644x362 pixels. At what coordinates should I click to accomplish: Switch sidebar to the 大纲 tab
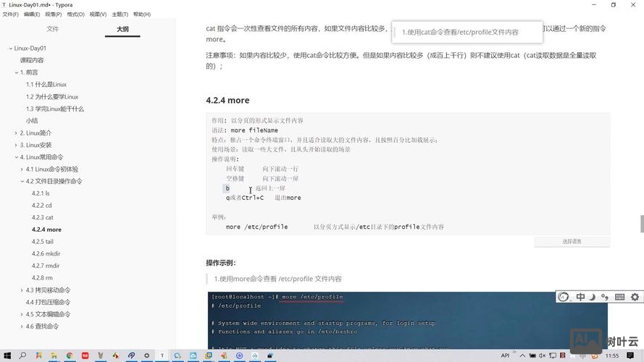pyautogui.click(x=122, y=29)
